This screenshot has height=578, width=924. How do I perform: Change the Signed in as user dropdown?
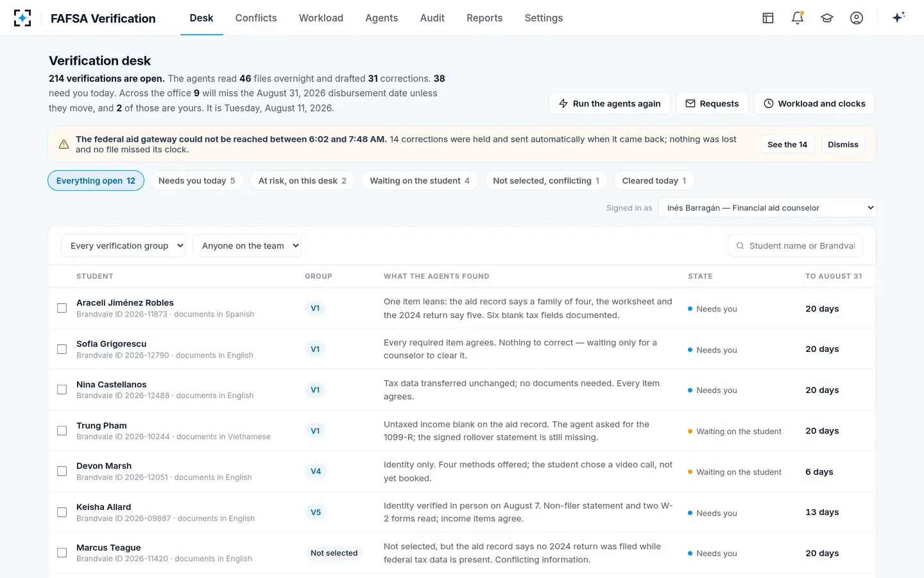pos(767,208)
